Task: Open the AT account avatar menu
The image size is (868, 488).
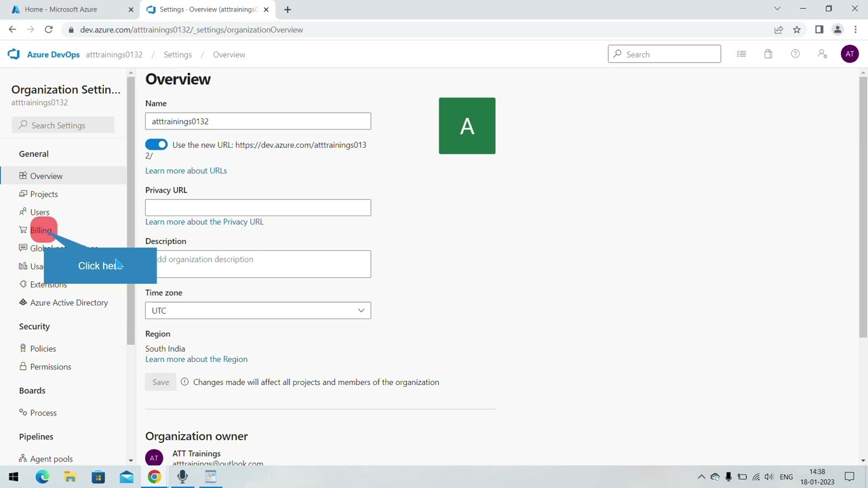Action: point(850,54)
